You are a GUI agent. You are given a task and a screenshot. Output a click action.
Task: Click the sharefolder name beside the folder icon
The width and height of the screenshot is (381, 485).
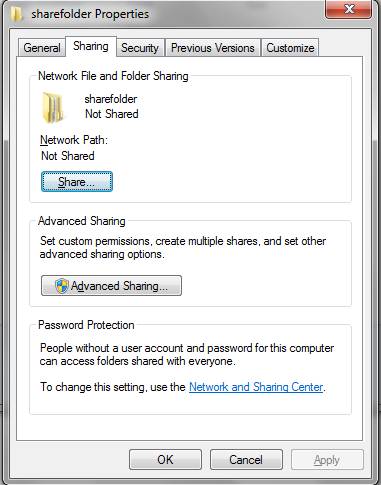pos(111,99)
